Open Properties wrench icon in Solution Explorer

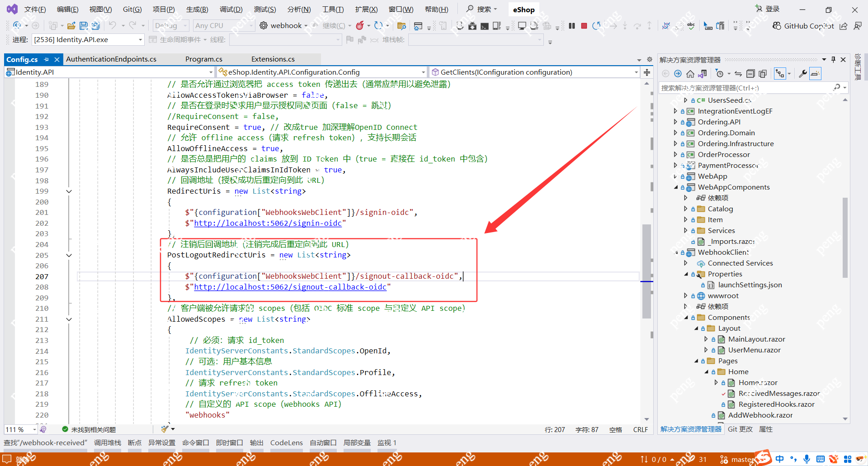coord(803,74)
